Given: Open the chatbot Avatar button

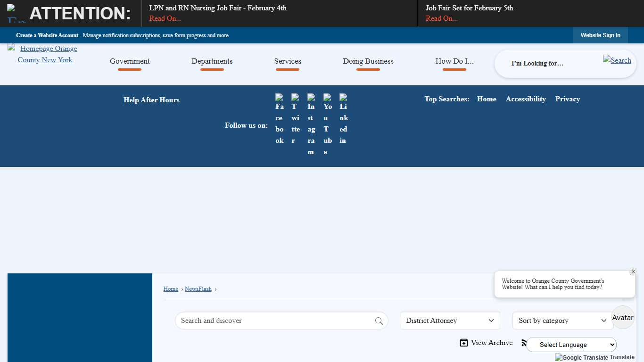Looking at the screenshot, I should 622,318.
